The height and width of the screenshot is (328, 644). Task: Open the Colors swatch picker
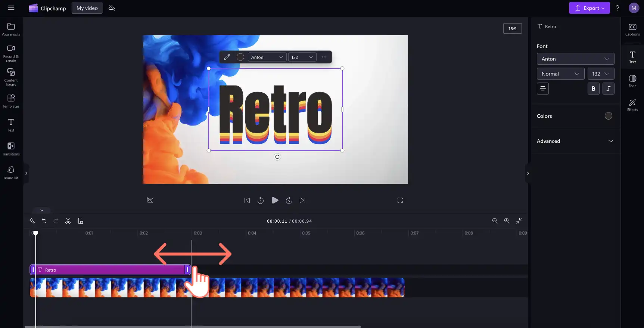609,116
